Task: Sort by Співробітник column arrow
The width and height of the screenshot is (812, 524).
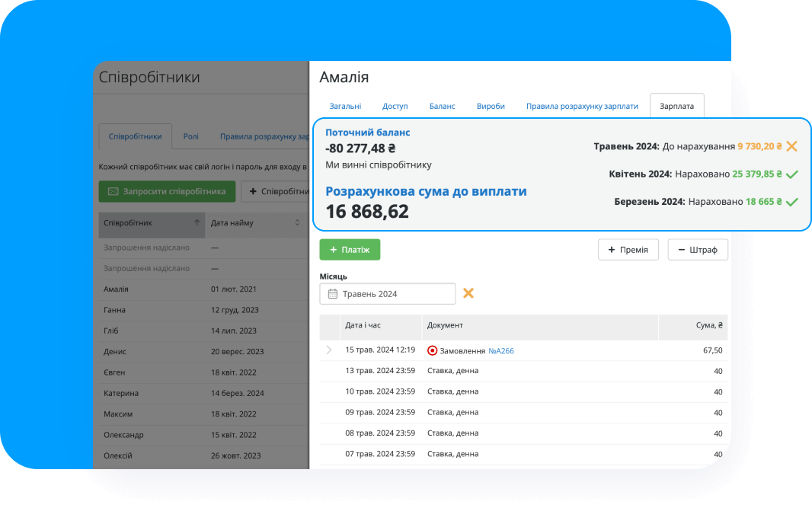Action: click(197, 223)
